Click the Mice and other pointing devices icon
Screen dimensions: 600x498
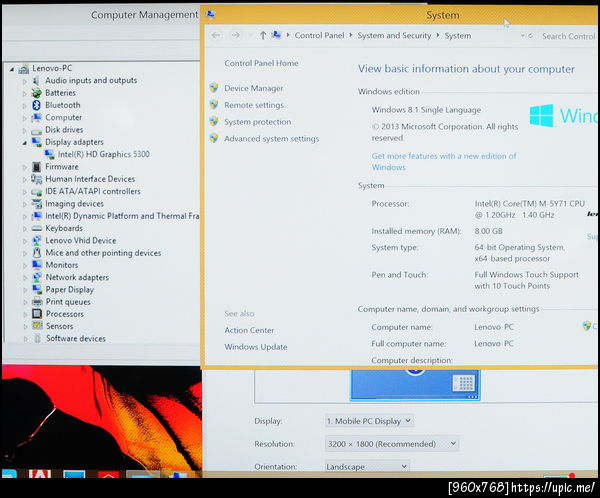(x=37, y=253)
